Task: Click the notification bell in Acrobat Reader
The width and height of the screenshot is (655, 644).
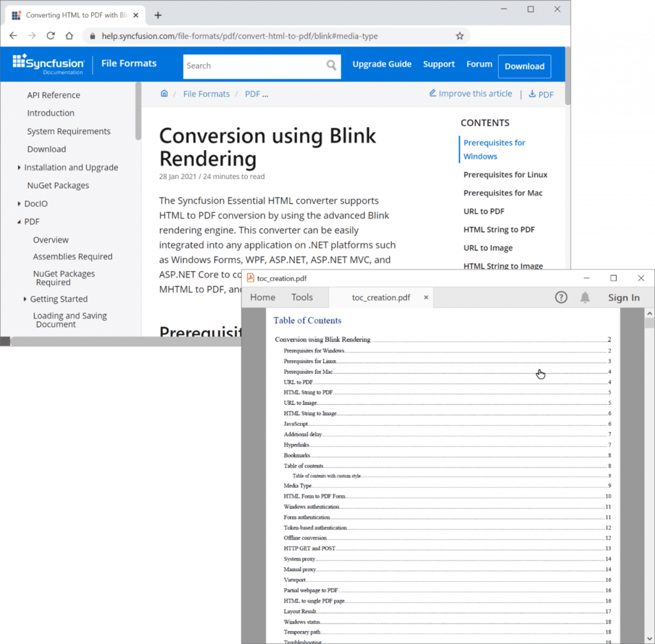Action: point(585,297)
